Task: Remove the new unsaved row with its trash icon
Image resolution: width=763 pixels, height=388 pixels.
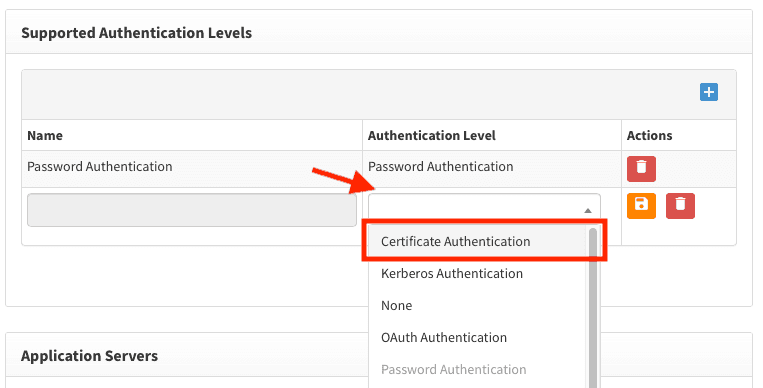Action: (x=680, y=205)
